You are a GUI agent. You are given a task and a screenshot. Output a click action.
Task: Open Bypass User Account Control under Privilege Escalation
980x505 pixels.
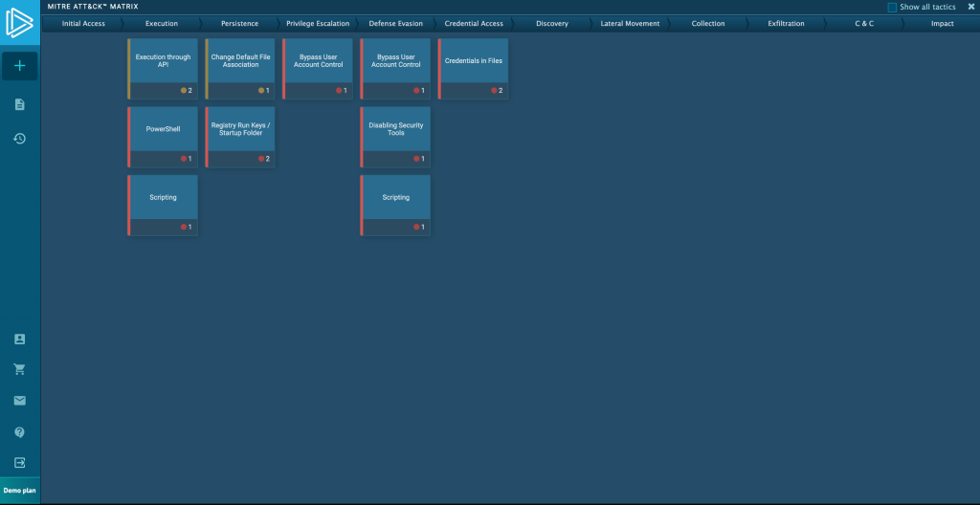pyautogui.click(x=318, y=69)
